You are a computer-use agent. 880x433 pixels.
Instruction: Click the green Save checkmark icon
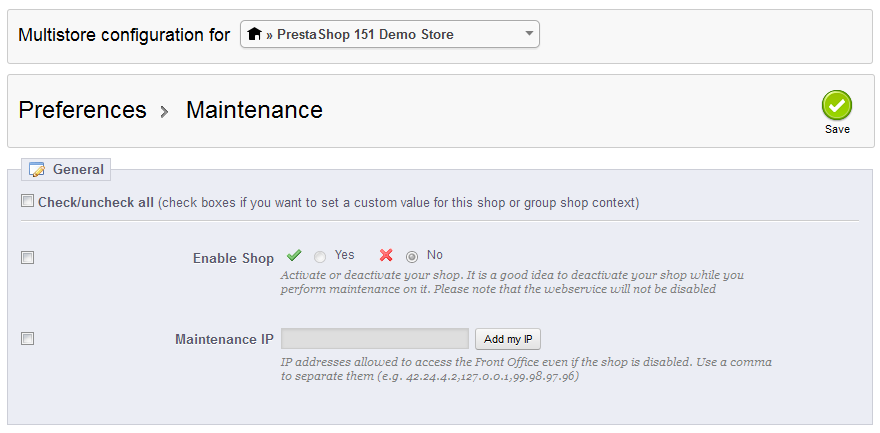click(x=837, y=105)
